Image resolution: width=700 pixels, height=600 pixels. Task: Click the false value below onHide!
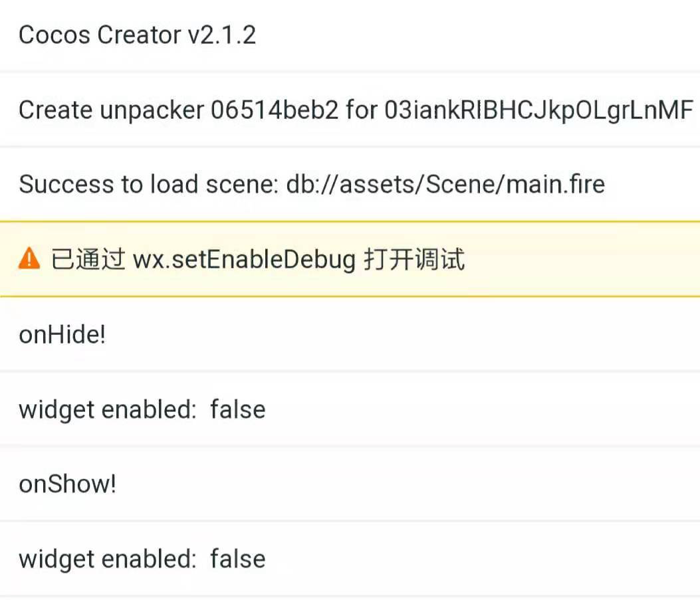237,409
